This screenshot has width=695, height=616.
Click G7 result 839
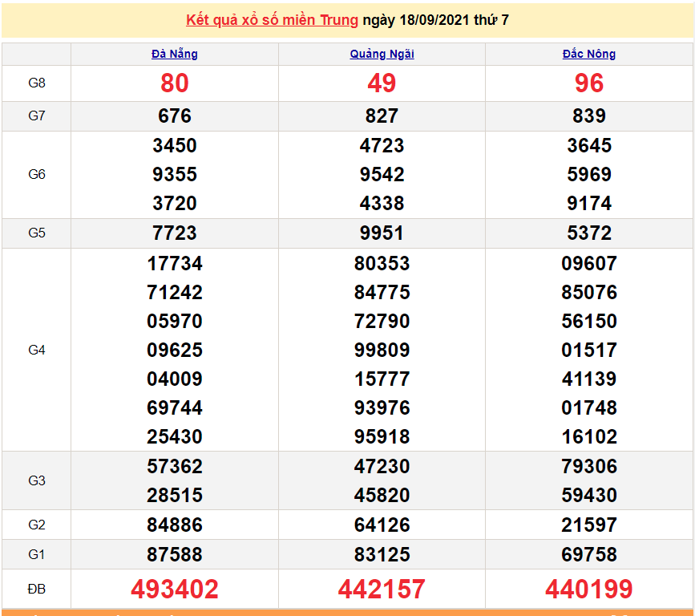pyautogui.click(x=589, y=115)
